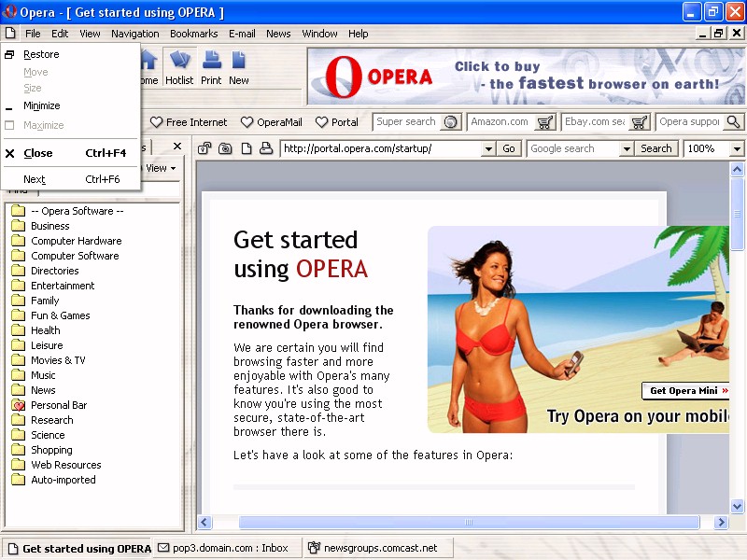Click the Super search input field
The width and height of the screenshot is (747, 560).
click(407, 122)
